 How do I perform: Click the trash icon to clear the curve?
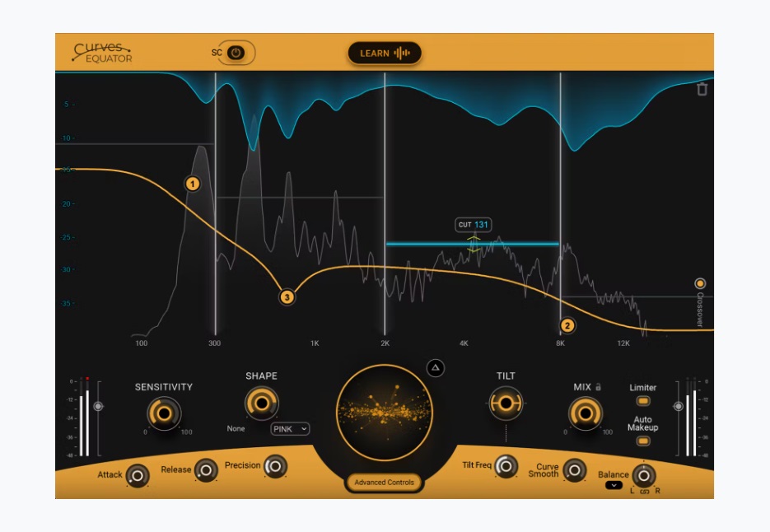[x=702, y=89]
